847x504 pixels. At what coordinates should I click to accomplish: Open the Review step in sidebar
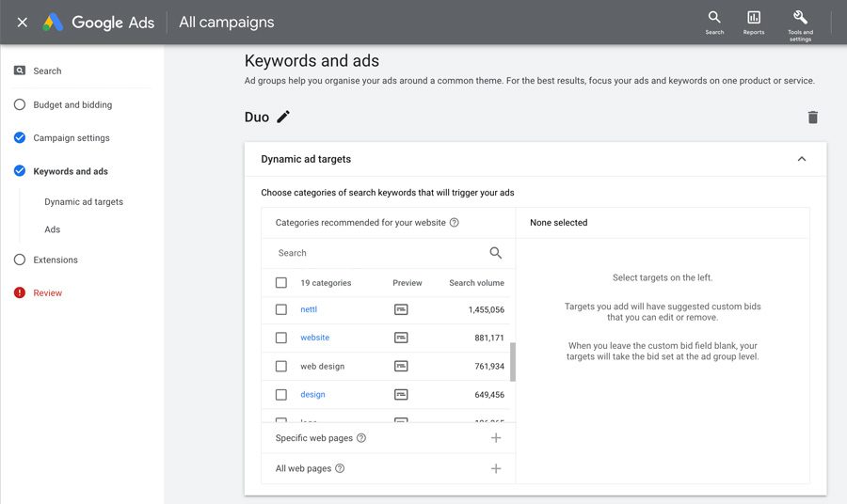48,293
